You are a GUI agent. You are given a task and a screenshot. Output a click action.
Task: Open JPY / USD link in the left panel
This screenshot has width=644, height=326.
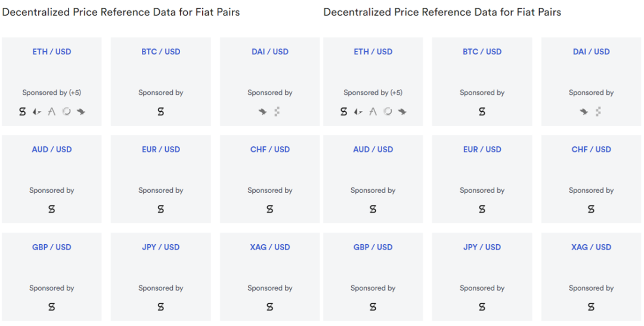point(160,247)
